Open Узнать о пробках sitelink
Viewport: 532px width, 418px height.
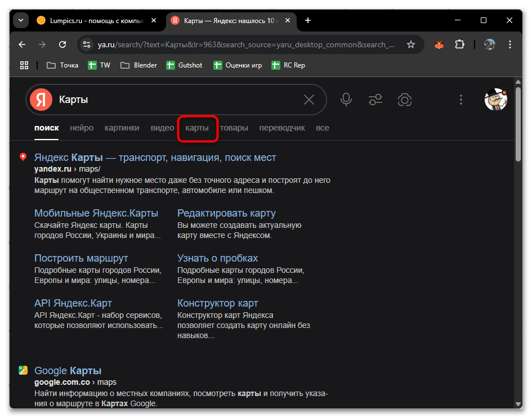217,258
